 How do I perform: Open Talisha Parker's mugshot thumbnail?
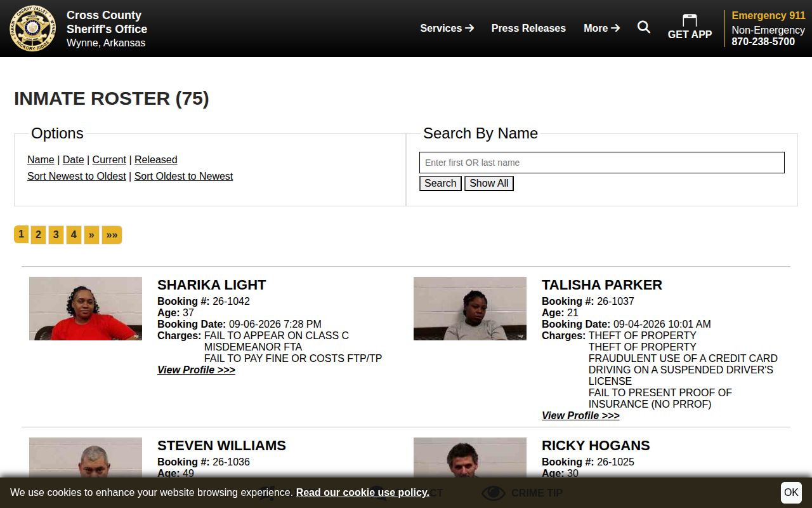(x=470, y=309)
